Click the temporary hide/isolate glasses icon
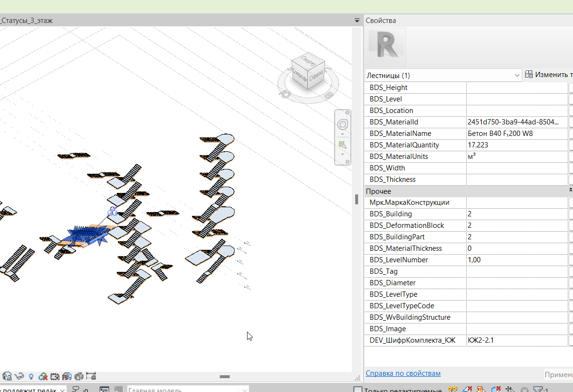573x392 pixels. (19, 376)
